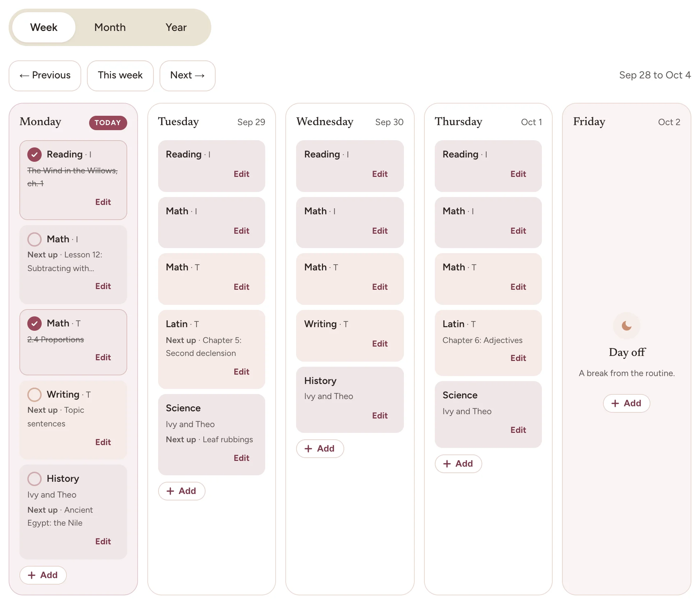
Task: Edit Thursday's Latin Chapter 6 card
Action: 518,358
